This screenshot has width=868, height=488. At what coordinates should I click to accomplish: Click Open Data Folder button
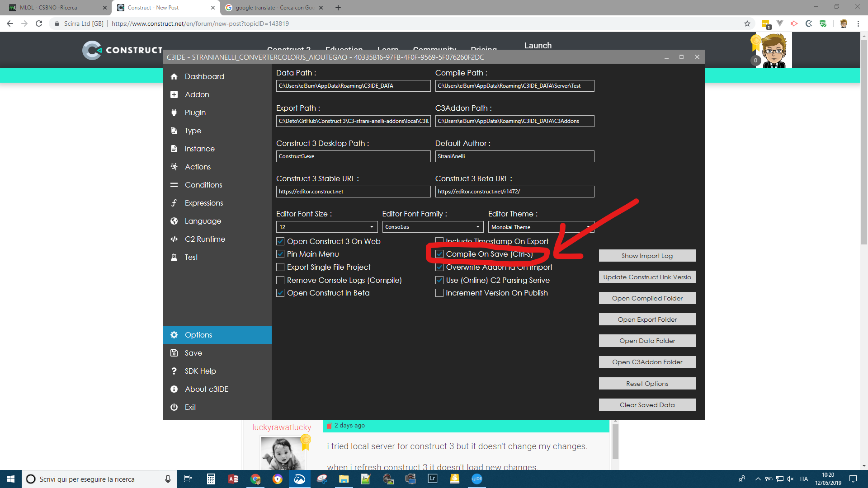647,341
